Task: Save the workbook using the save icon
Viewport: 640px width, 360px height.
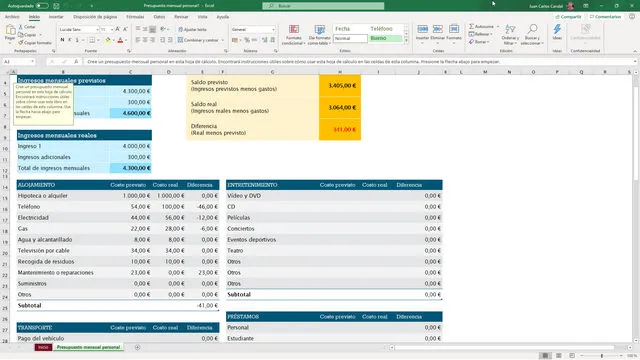Action: pos(56,6)
